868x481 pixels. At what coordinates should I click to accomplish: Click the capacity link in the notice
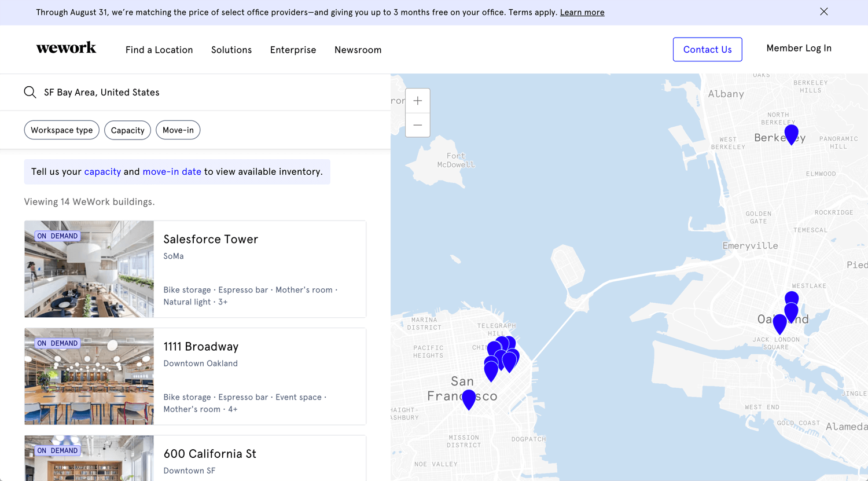(102, 171)
